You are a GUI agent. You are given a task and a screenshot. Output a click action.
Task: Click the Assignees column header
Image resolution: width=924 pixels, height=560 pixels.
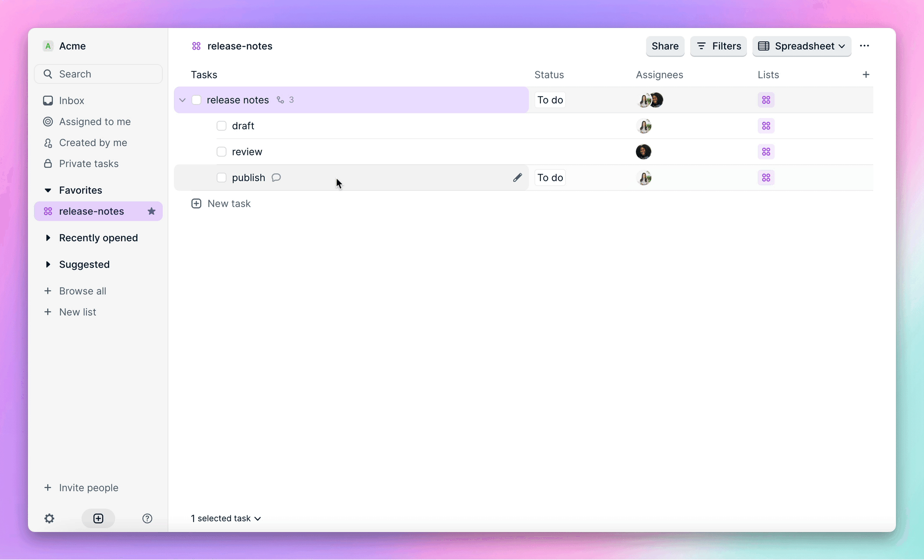point(659,75)
